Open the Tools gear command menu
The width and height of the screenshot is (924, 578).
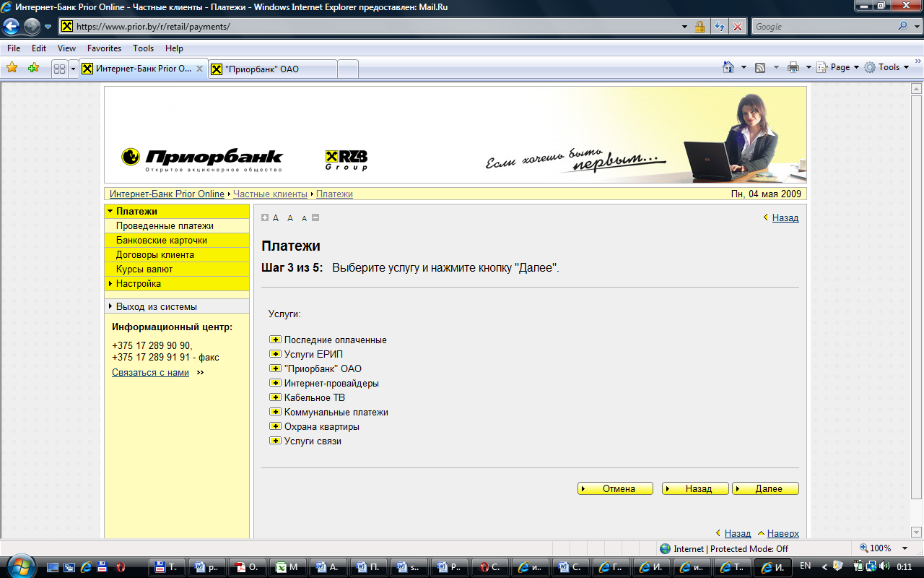[886, 67]
